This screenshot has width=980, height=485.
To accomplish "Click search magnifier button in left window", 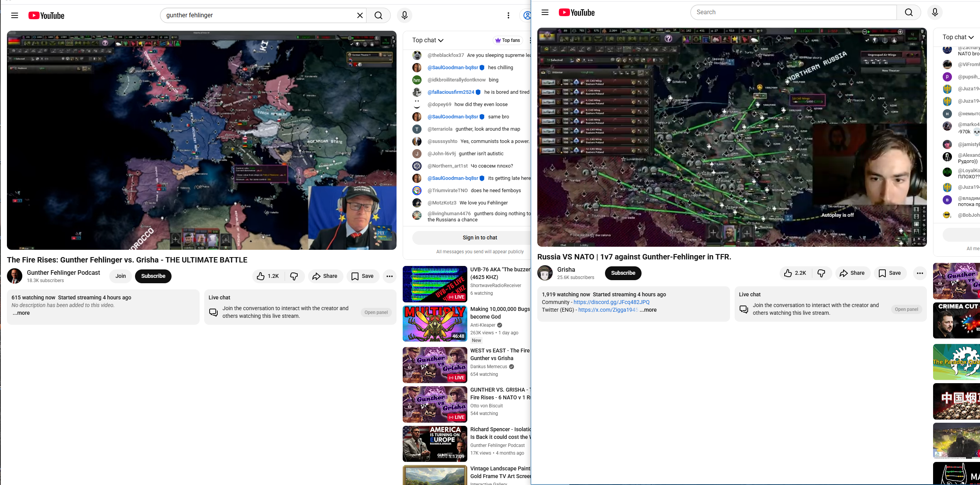I will click(x=378, y=15).
